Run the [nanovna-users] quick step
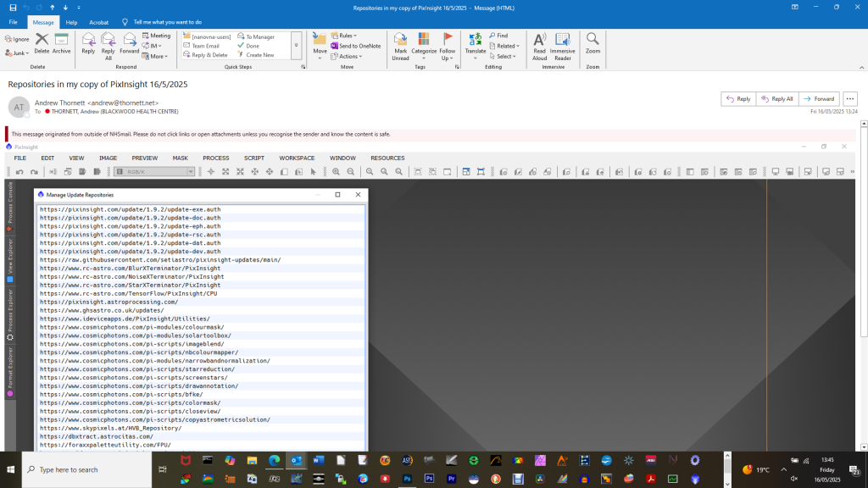 [x=207, y=36]
